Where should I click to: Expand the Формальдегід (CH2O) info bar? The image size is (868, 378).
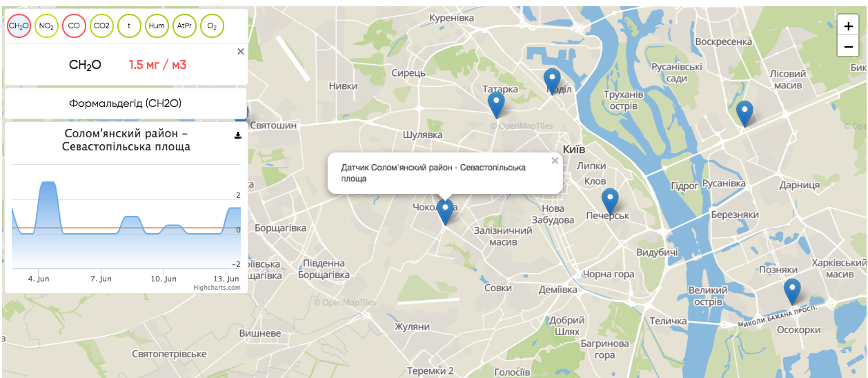[125, 103]
